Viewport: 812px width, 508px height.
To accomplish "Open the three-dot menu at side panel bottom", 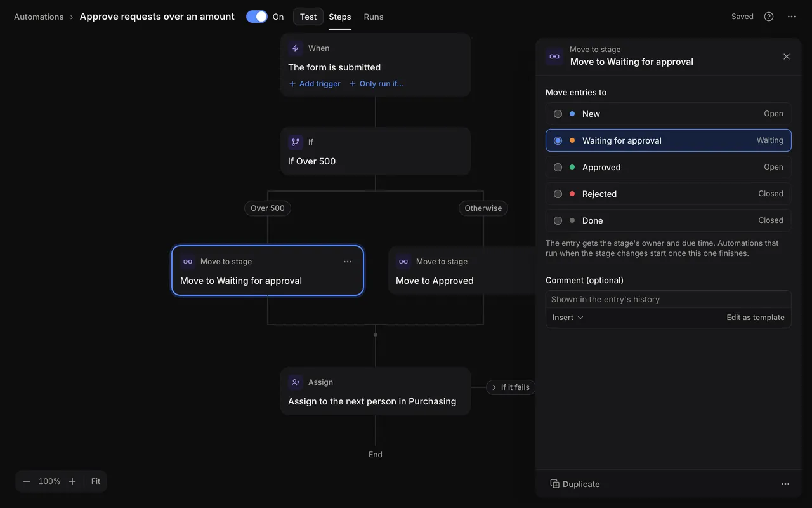I will tap(785, 484).
